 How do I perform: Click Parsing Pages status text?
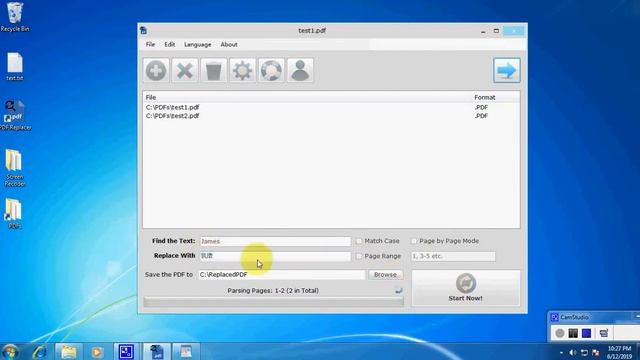point(273,291)
